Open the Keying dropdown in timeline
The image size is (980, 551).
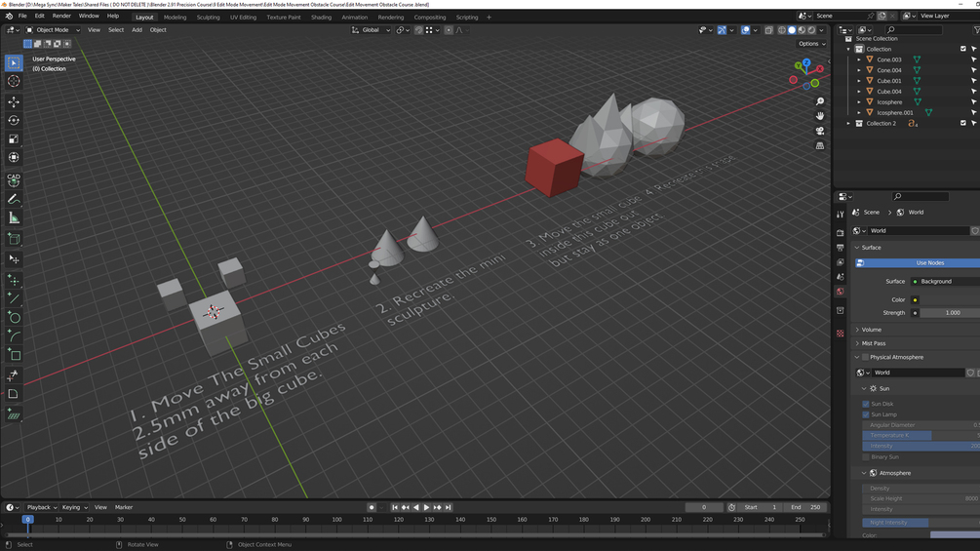pos(74,508)
